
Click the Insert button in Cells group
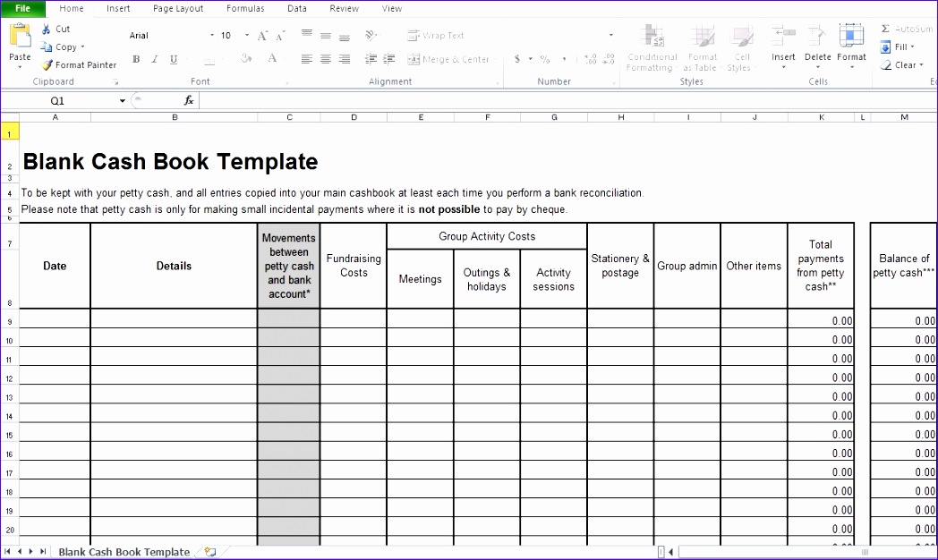point(783,49)
